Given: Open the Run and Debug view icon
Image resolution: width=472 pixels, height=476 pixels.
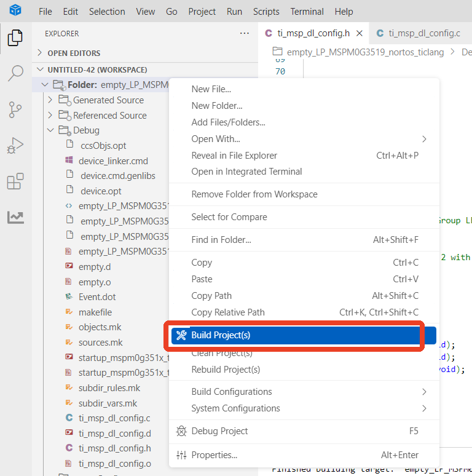Looking at the screenshot, I should tap(15, 146).
